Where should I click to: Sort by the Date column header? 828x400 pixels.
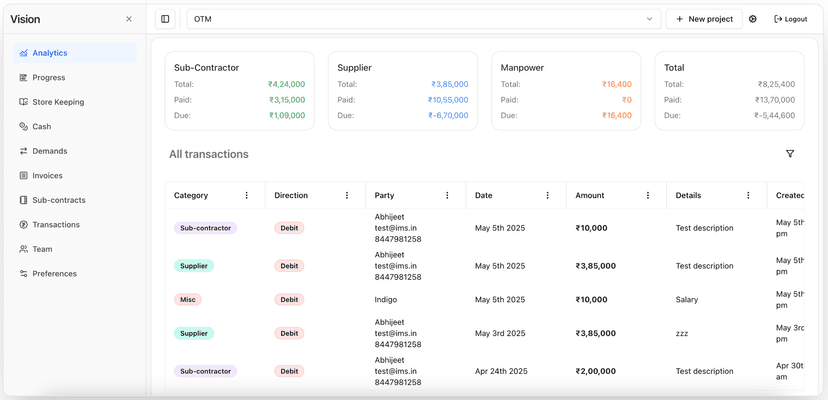pyautogui.click(x=483, y=196)
